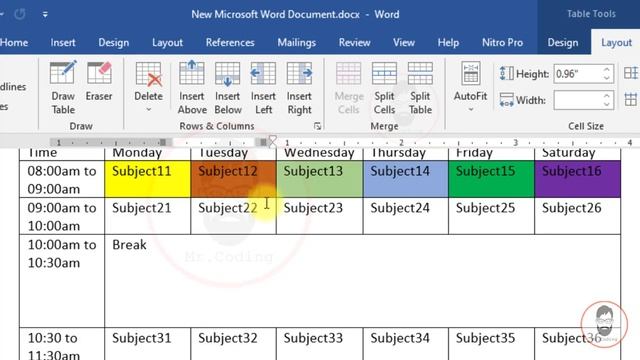Open the Insert tab
This screenshot has height=360, width=640.
(63, 42)
